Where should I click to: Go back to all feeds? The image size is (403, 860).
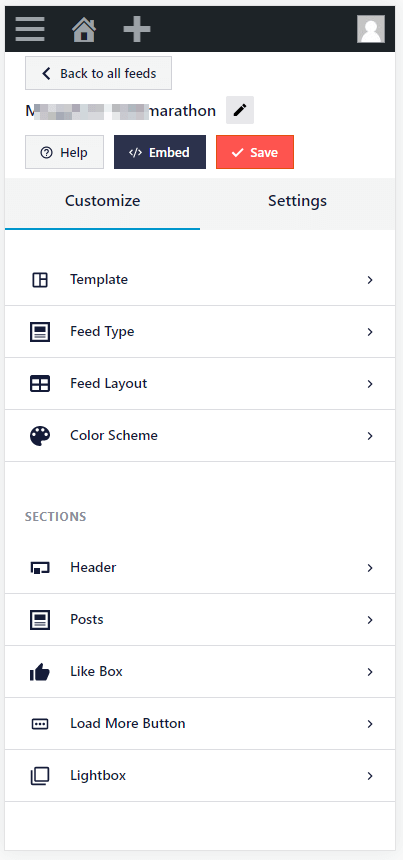click(x=98, y=73)
